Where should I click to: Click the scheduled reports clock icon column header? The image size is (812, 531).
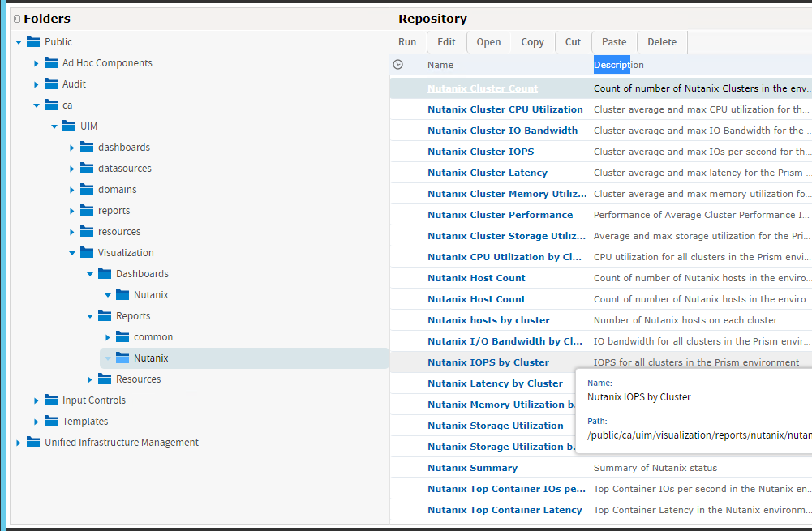pyautogui.click(x=398, y=65)
